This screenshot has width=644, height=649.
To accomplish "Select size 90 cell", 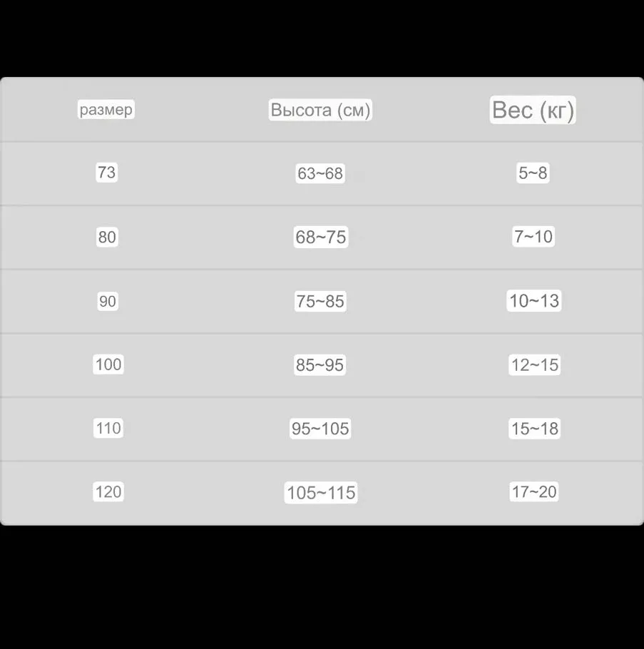I will 107,302.
